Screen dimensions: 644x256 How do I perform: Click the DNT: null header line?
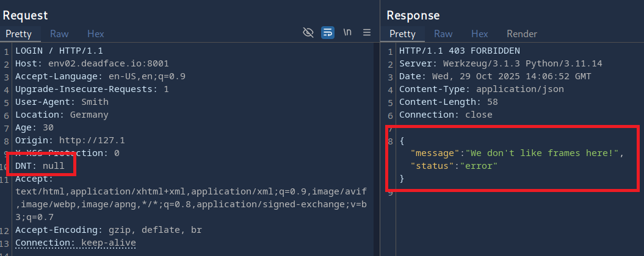[x=40, y=166]
